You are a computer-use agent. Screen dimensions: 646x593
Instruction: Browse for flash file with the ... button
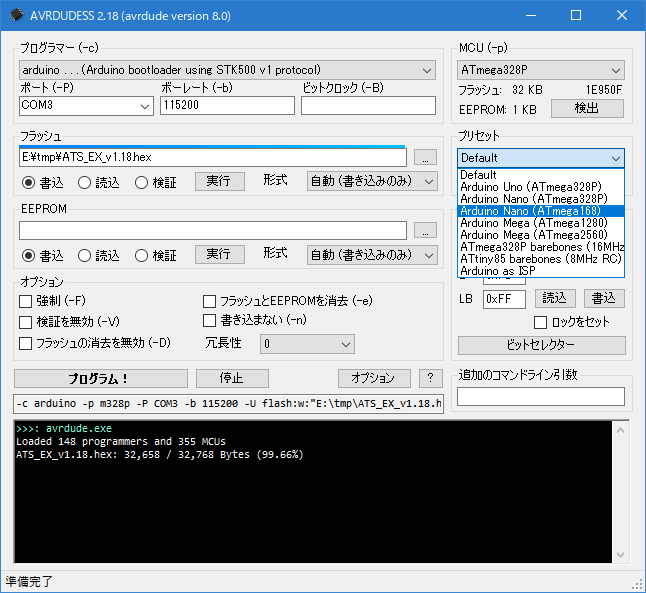click(425, 157)
